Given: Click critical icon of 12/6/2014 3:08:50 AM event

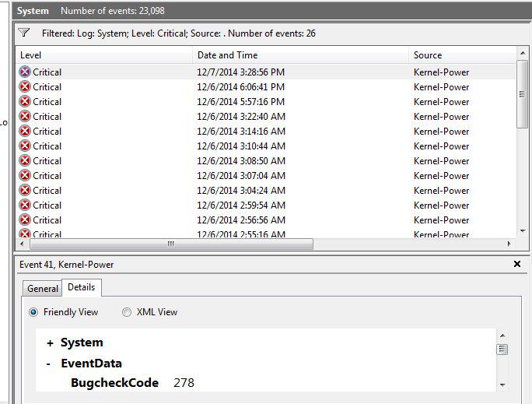Looking at the screenshot, I should click(25, 160).
